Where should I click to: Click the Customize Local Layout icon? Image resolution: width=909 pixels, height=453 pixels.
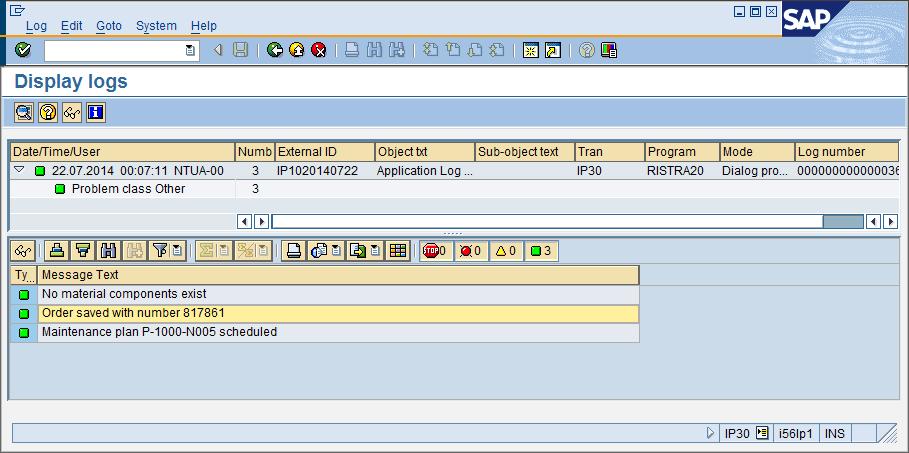[609, 50]
